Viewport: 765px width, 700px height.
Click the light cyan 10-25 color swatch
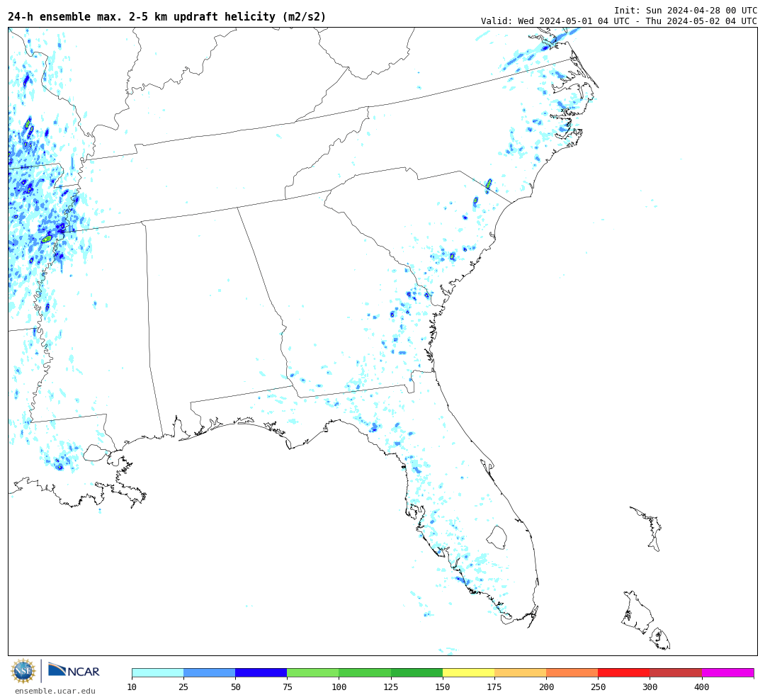tap(157, 672)
